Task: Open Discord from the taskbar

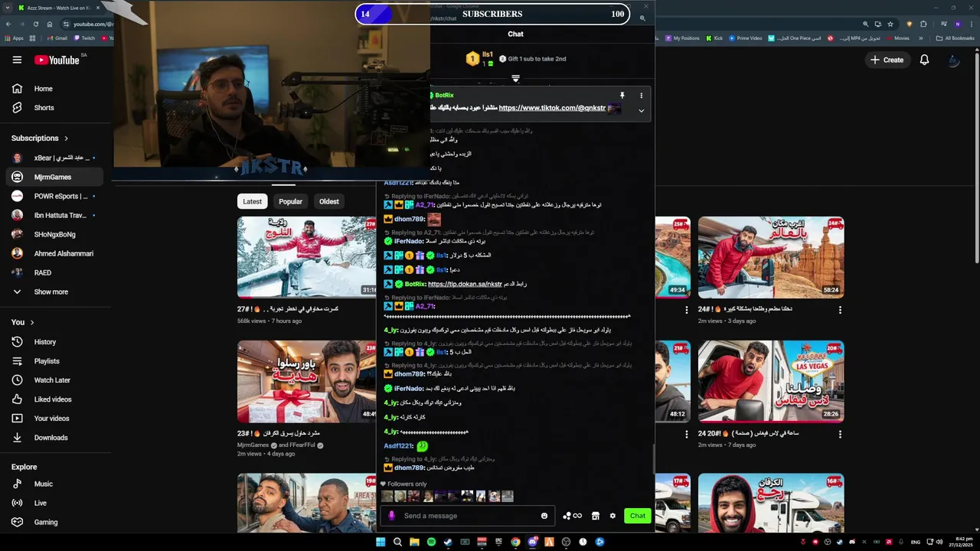Action: [532, 542]
